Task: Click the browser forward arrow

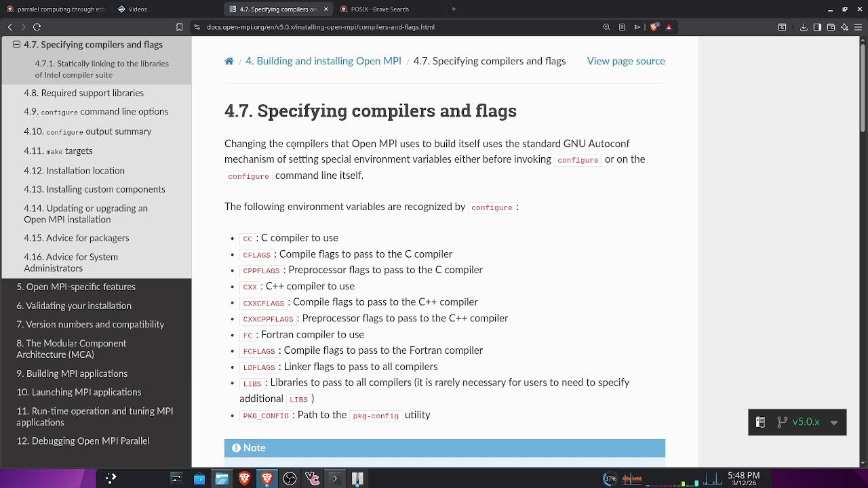Action: click(x=23, y=27)
